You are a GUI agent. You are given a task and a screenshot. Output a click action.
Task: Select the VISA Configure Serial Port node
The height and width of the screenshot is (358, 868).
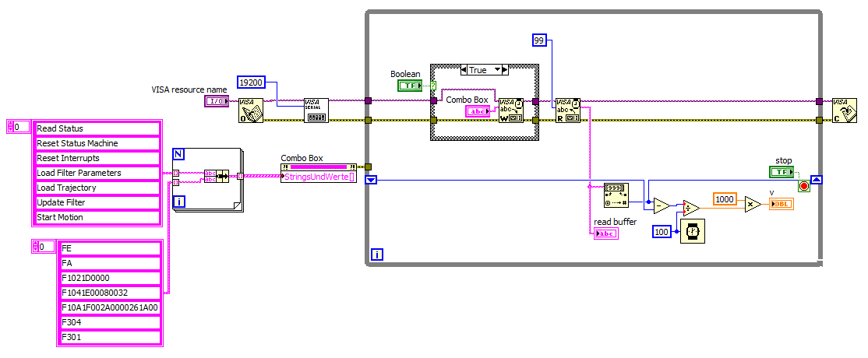pyautogui.click(x=316, y=111)
